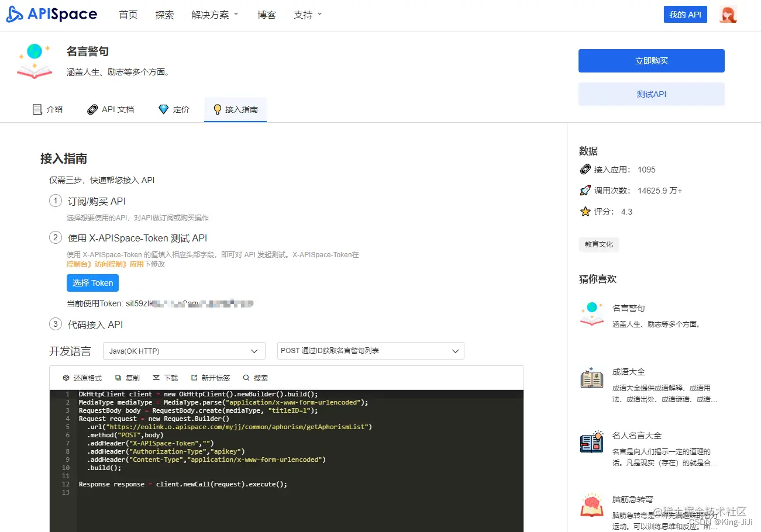Click the 立即购买 purchase button
Screen dimensions: 761x532
[x=651, y=60]
